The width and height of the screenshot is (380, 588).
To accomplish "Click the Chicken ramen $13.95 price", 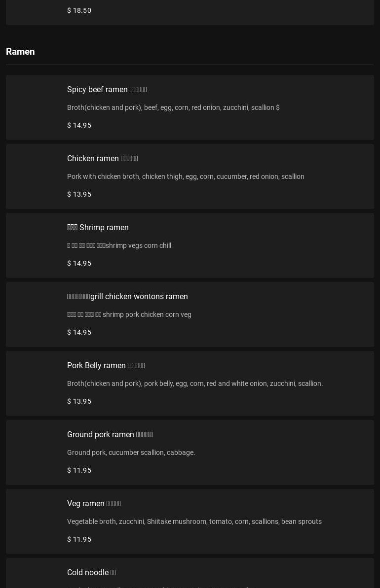I will click(x=79, y=194).
